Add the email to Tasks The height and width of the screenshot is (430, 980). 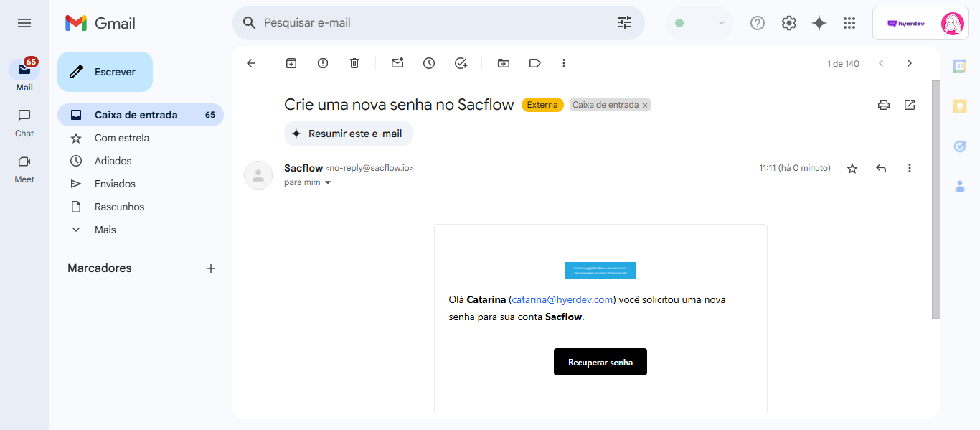[461, 63]
